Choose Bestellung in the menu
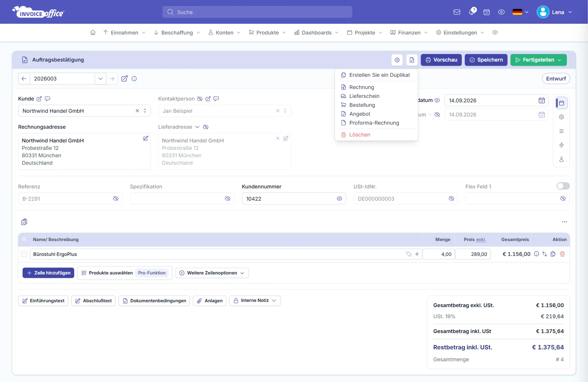Screen dimensions: 588x382 [x=376, y=105]
